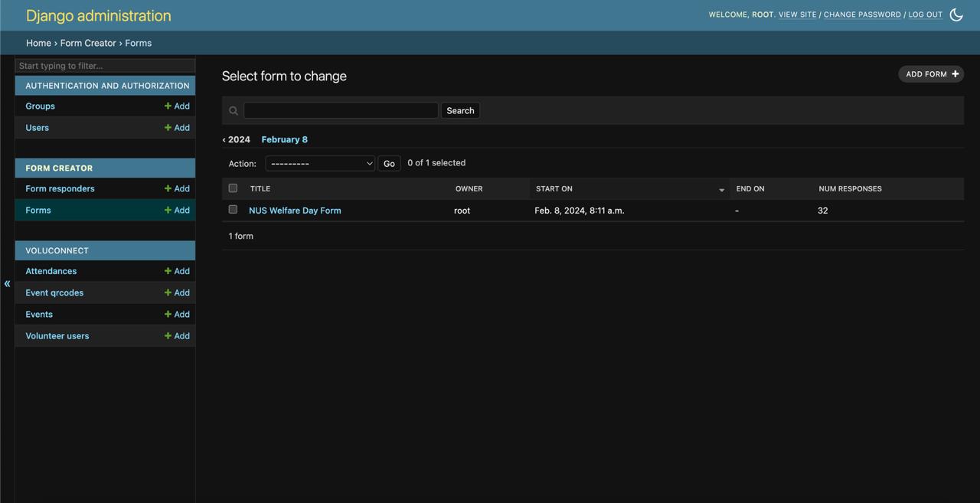This screenshot has height=503, width=980.
Task: Add a Volunteer user via sidebar
Action: tap(177, 336)
